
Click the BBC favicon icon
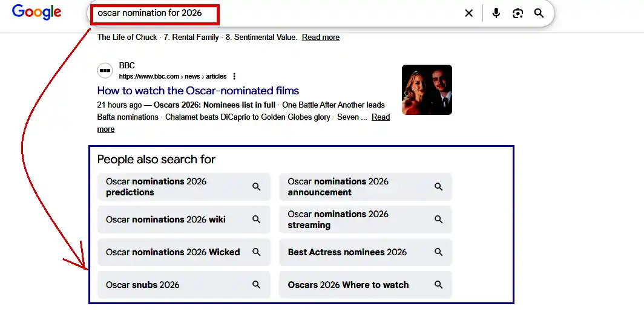pos(105,71)
